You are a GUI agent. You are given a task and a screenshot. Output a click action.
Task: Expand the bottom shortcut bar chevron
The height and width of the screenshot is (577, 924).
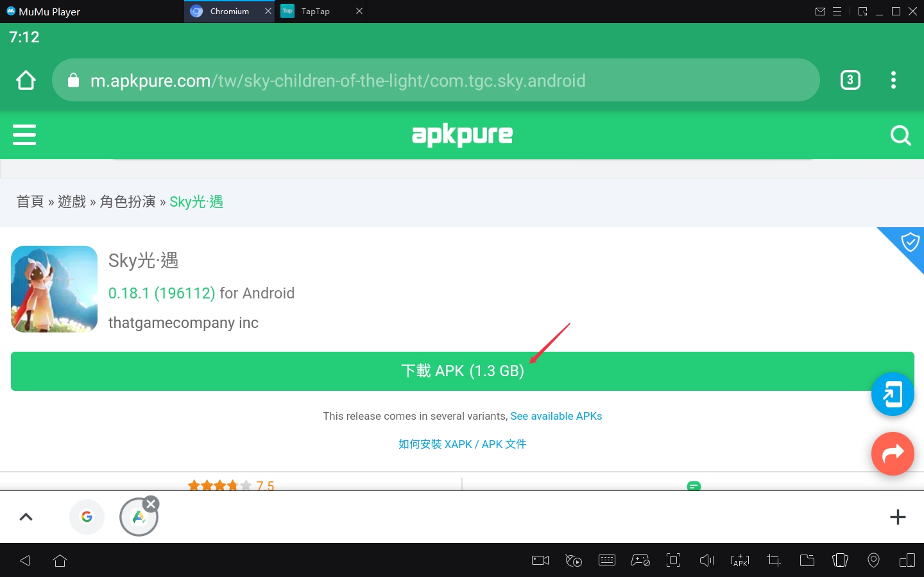[26, 517]
